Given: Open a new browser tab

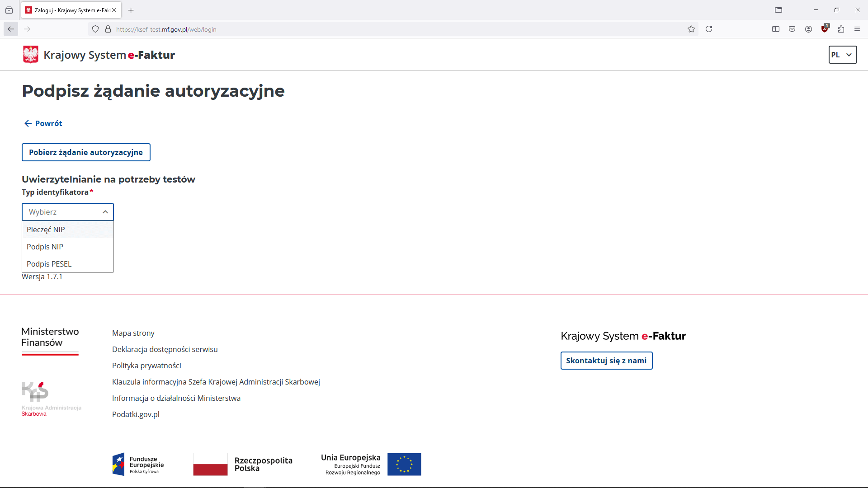Looking at the screenshot, I should tap(131, 10).
